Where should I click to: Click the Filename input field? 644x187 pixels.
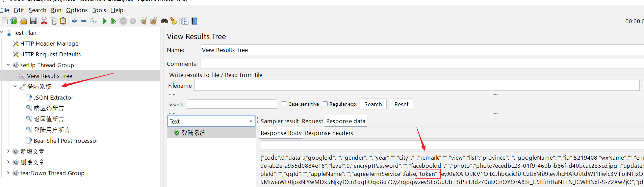[416, 86]
